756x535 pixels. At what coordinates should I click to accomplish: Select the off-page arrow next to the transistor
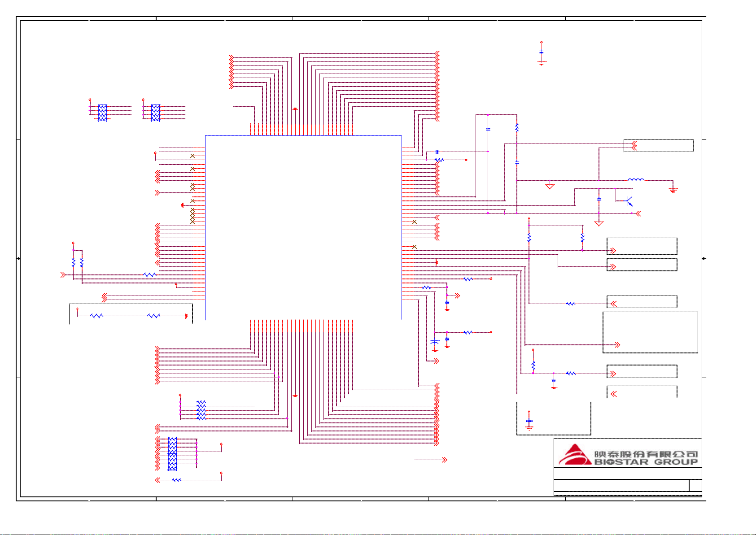(x=638, y=213)
